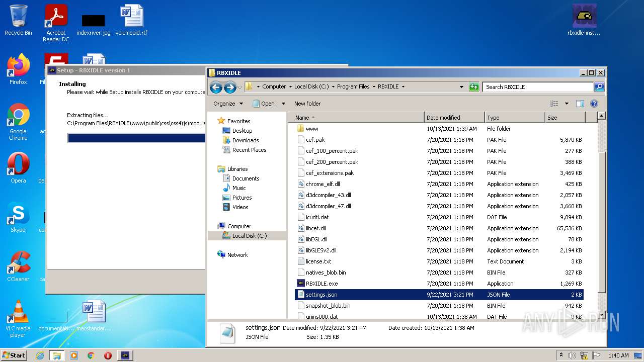This screenshot has width=644, height=362.
Task: Open Acrobat Reader DC desktop shortcut
Action: coord(56,23)
